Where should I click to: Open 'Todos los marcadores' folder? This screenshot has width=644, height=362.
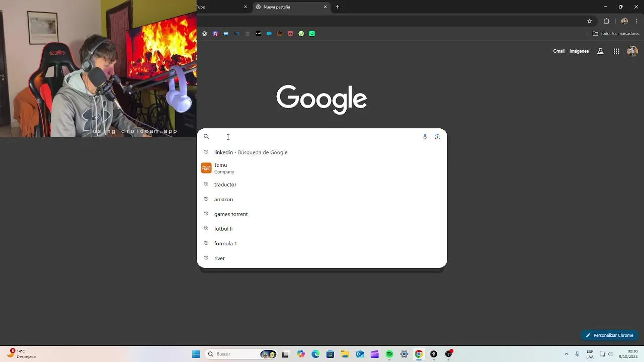click(616, 34)
